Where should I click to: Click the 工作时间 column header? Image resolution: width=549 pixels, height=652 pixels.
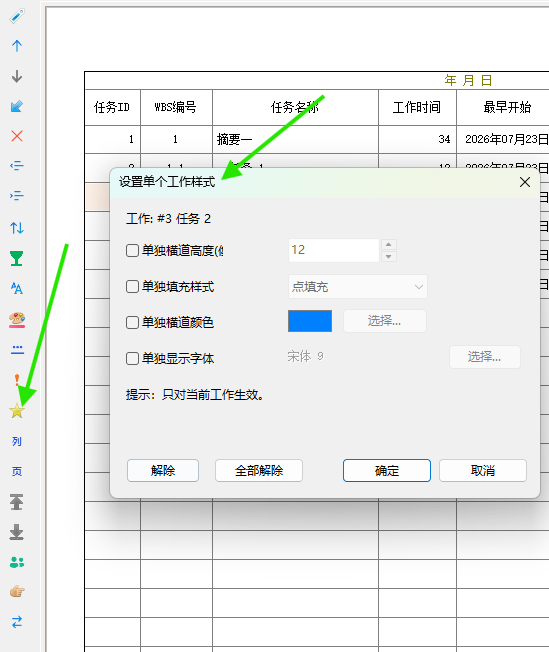pos(417,107)
